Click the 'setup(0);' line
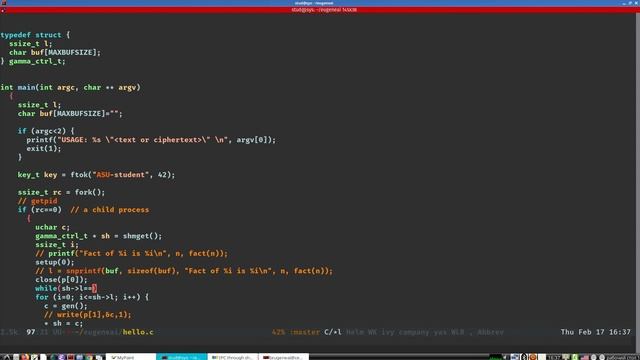Viewport: 640px width, 360px height. [55, 262]
